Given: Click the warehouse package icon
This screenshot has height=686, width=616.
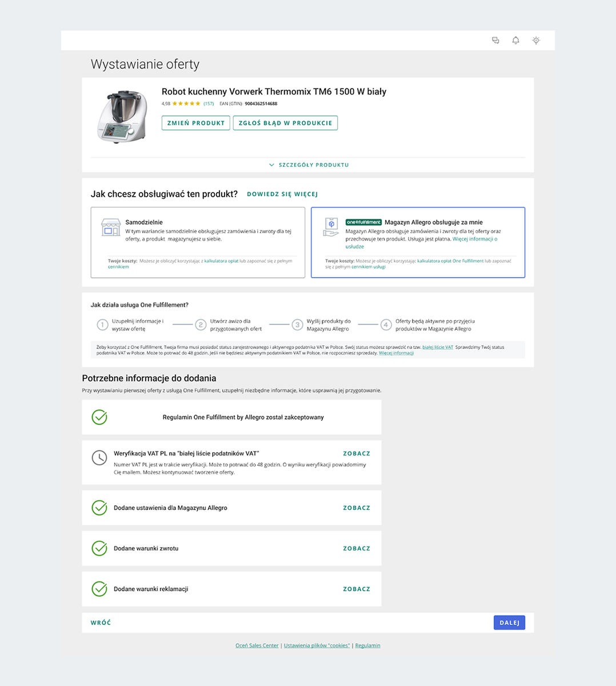Looking at the screenshot, I should coord(331,227).
